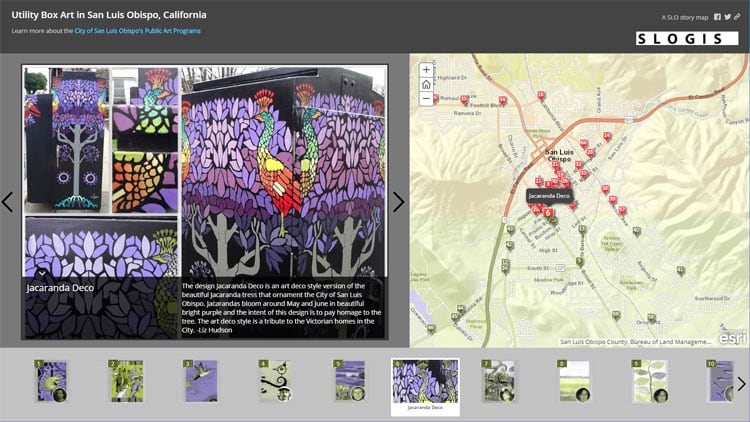
Task: Zoom out on the map
Action: coord(426,99)
